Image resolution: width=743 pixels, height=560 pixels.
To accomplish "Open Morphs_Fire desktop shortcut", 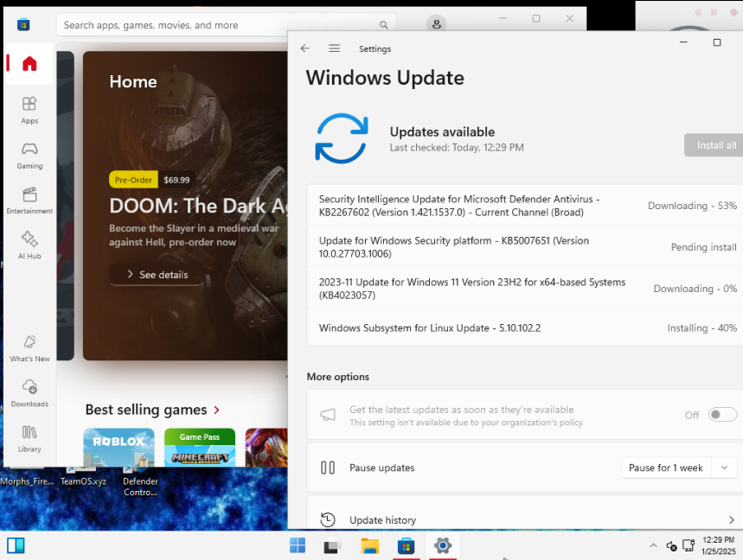I will pyautogui.click(x=27, y=477).
